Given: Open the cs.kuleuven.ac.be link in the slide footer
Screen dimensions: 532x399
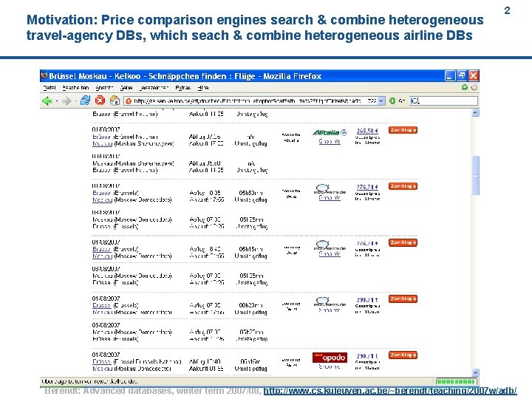Looking at the screenshot, I should 390,391.
